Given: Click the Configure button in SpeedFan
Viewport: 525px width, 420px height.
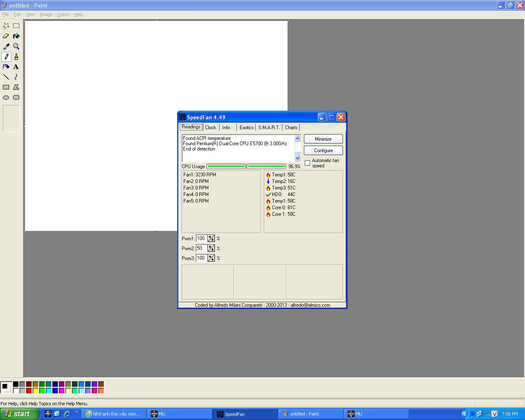Looking at the screenshot, I should click(x=323, y=151).
